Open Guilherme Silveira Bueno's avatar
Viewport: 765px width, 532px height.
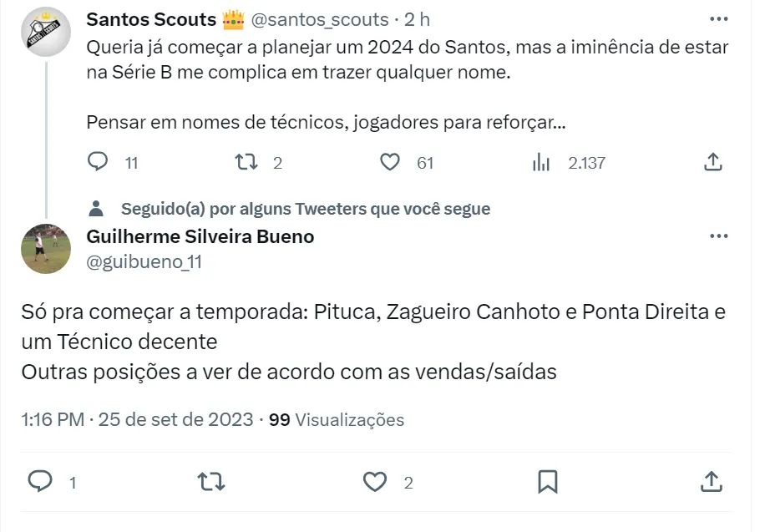(x=45, y=248)
